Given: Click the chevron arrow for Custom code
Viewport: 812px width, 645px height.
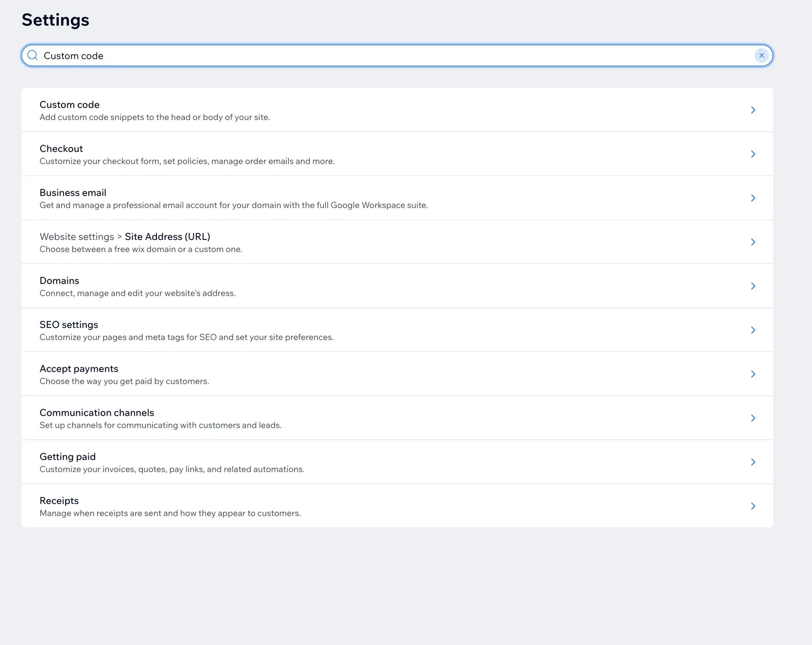Looking at the screenshot, I should point(753,110).
